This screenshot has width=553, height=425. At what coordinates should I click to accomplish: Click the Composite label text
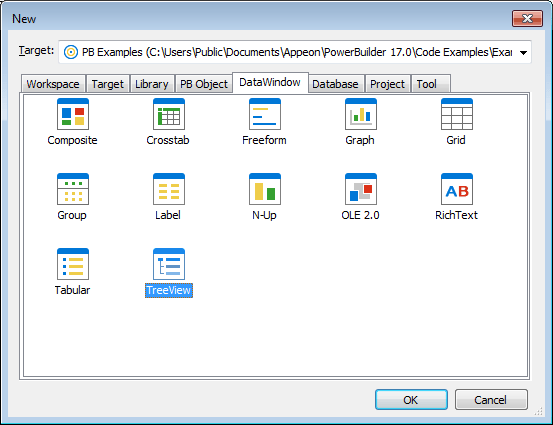coord(72,140)
